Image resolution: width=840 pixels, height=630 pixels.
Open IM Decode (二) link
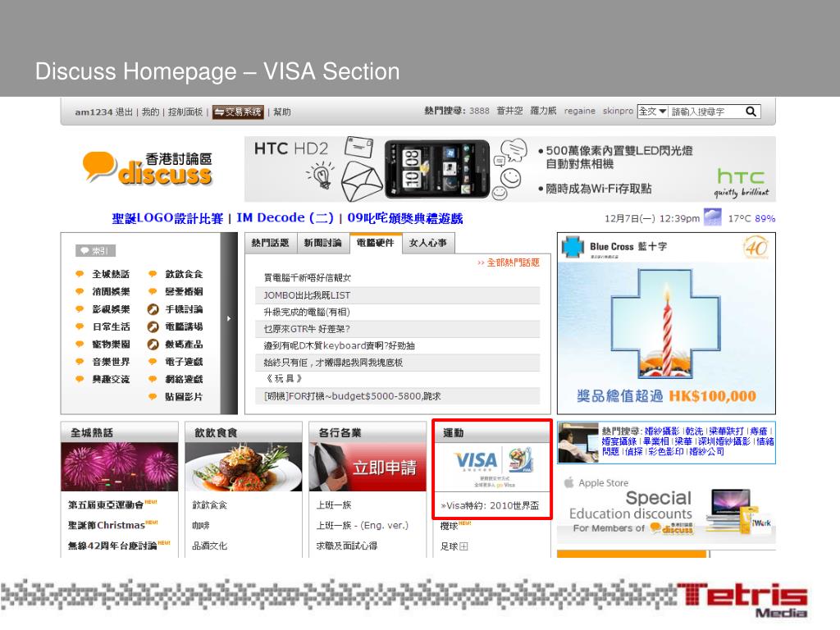click(285, 218)
